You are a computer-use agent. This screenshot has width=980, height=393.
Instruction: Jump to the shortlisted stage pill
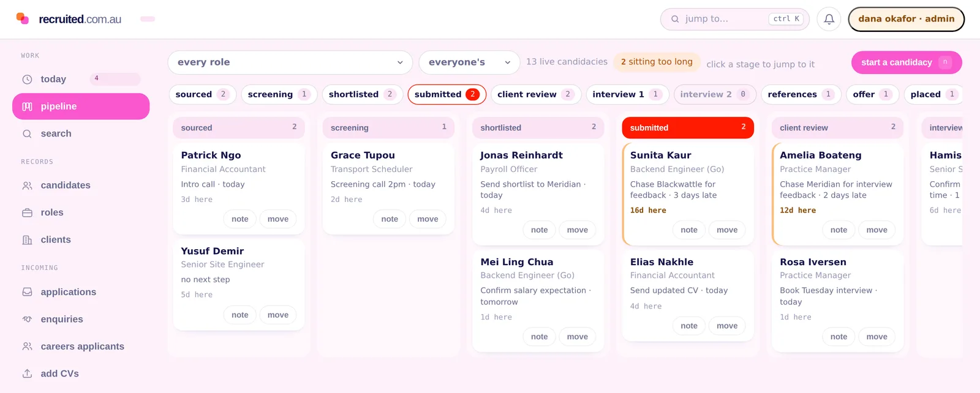point(363,94)
